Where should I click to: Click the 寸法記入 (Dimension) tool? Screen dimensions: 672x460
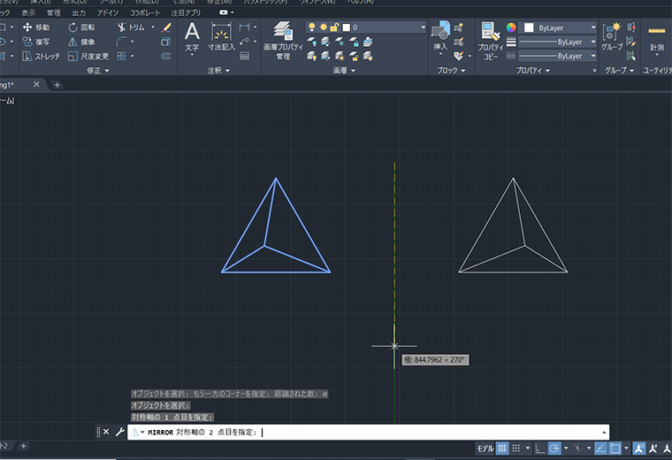coord(221,35)
